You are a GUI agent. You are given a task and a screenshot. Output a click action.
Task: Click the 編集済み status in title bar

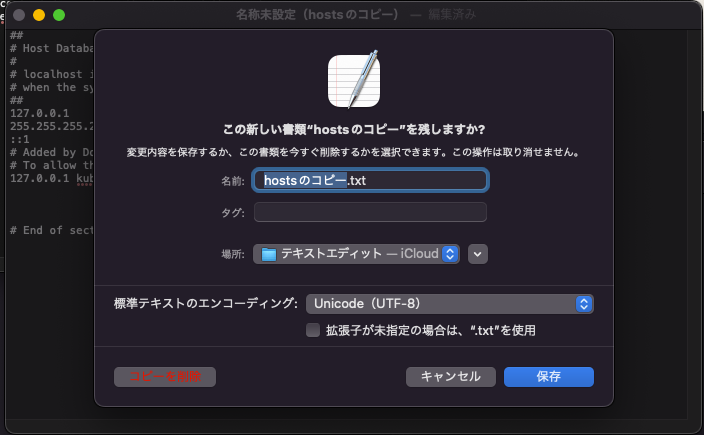(452, 15)
